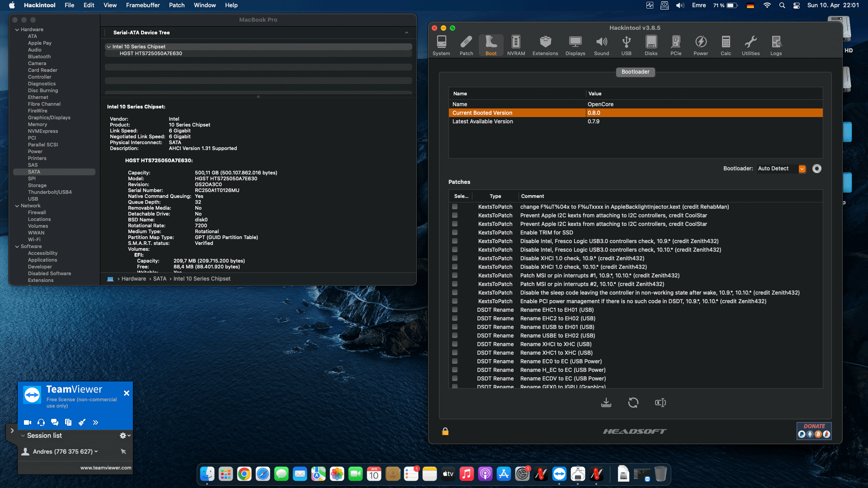Open the Utilities section
The height and width of the screenshot is (488, 868).
pyautogui.click(x=750, y=46)
